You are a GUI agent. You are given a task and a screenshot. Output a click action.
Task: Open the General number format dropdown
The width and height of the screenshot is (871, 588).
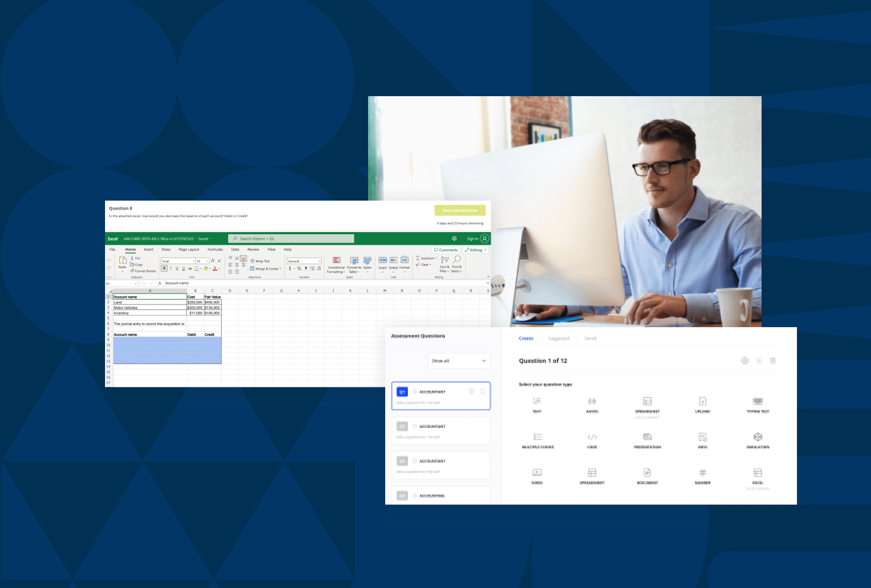tap(304, 261)
